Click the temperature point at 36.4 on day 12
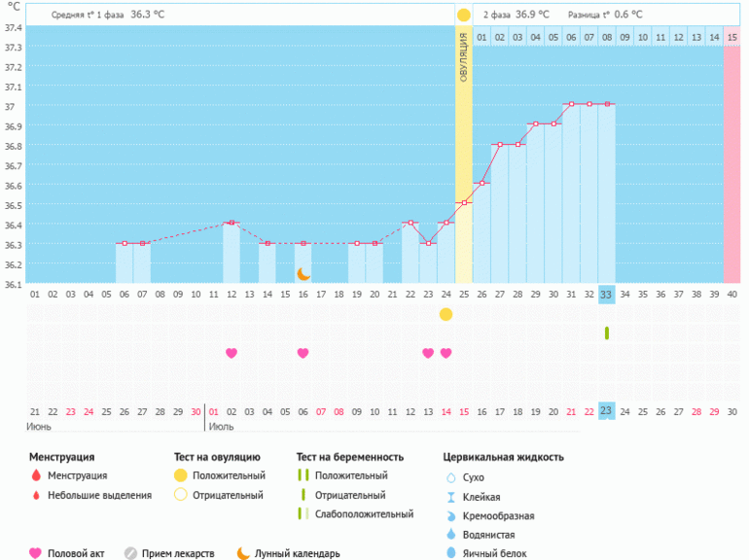This screenshot has width=749, height=560. 232,223
